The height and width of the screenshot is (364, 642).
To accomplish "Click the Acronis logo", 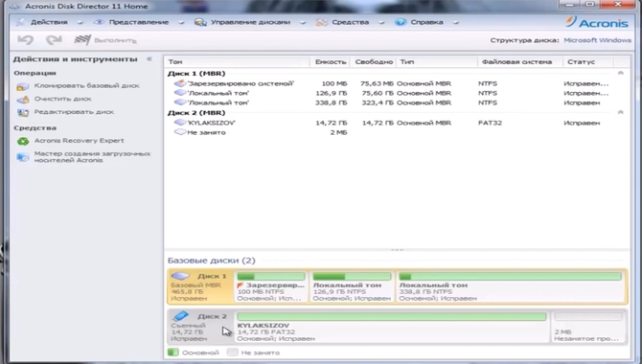I will [597, 22].
